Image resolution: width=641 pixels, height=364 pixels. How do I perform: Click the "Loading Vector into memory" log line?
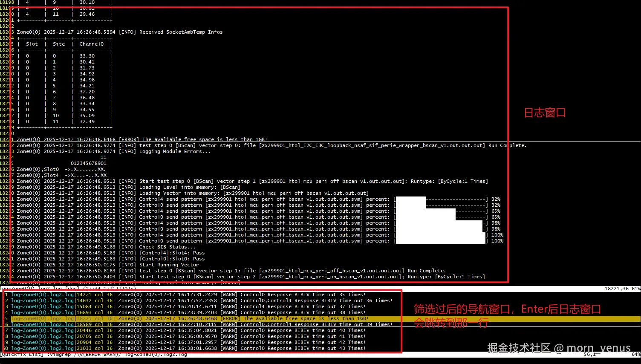(x=193, y=193)
